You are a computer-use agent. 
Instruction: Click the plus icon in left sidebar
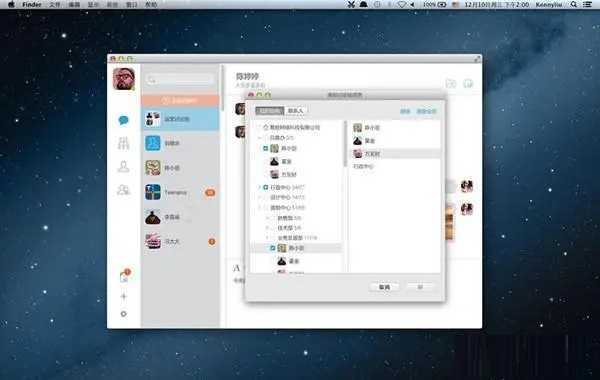tap(123, 296)
